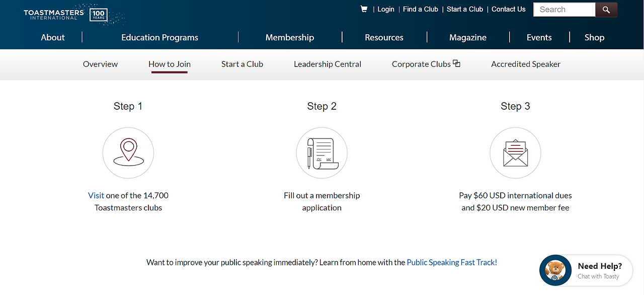Click the 'Chat with Toasty' text
The image size is (644, 295).
(598, 276)
